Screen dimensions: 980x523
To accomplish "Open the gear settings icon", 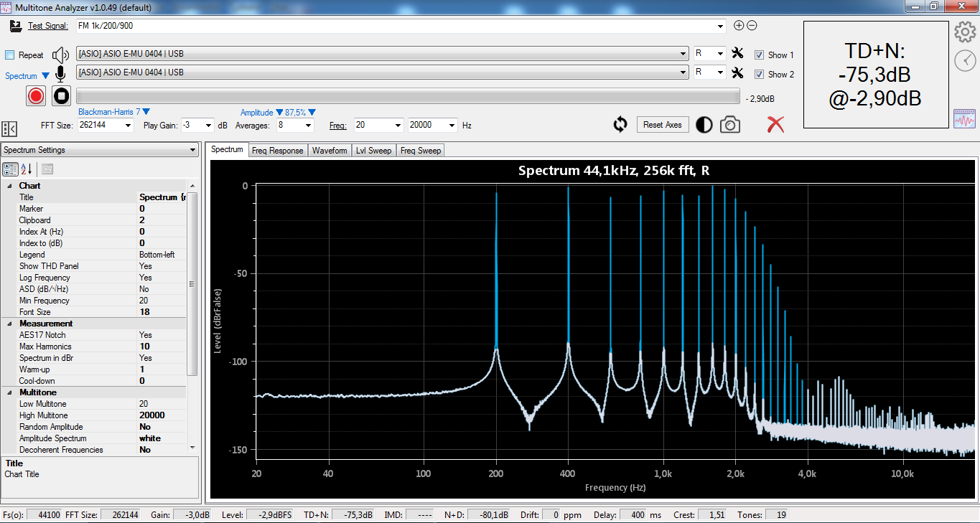I will [x=965, y=32].
